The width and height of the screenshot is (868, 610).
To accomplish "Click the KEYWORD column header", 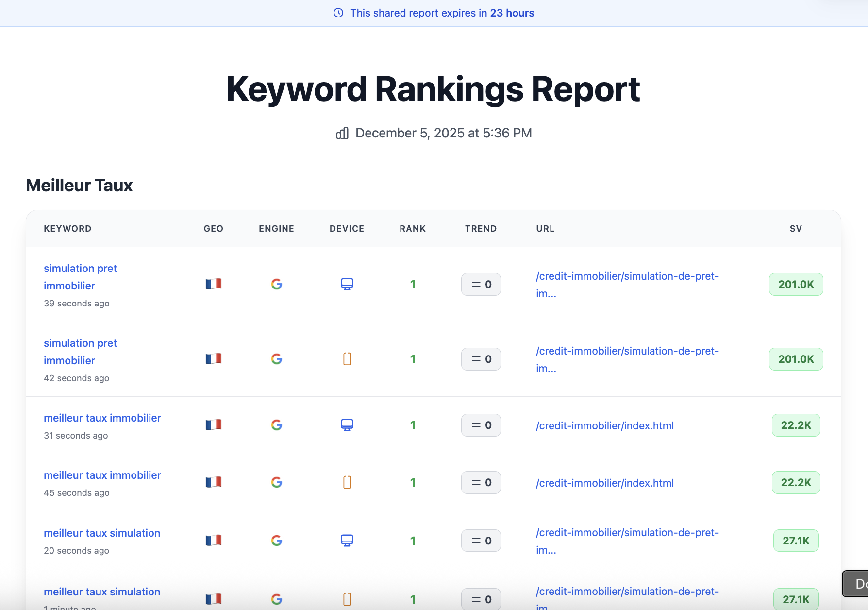I will pos(67,229).
